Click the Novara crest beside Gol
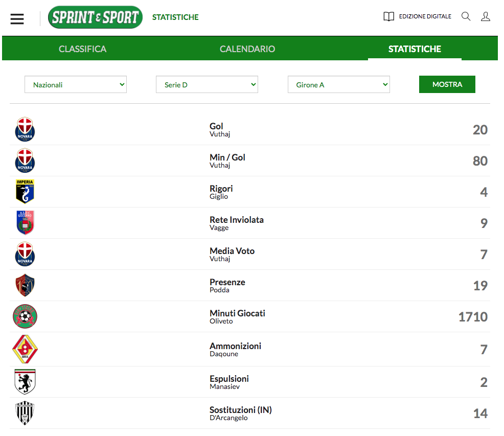The width and height of the screenshot is (504, 436). click(x=25, y=130)
